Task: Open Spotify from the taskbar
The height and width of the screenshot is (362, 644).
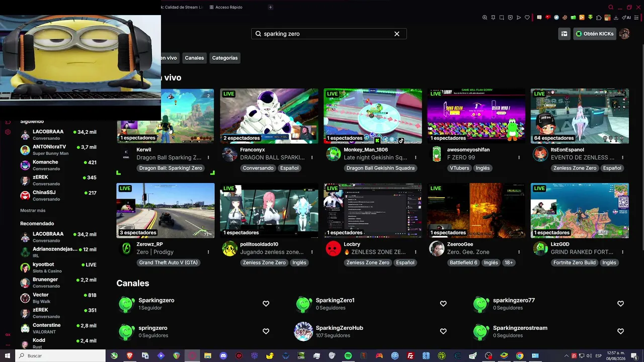Action: coord(348,355)
